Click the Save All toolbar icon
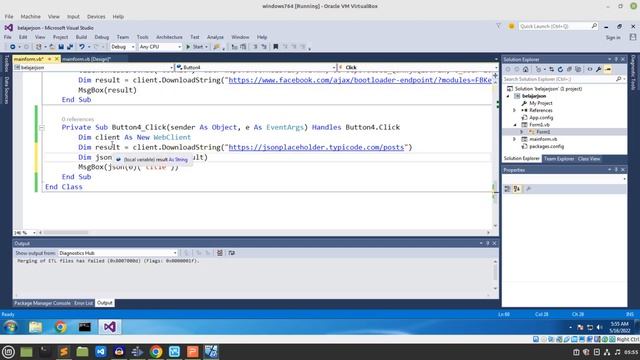This screenshot has width=640, height=360. [x=70, y=47]
